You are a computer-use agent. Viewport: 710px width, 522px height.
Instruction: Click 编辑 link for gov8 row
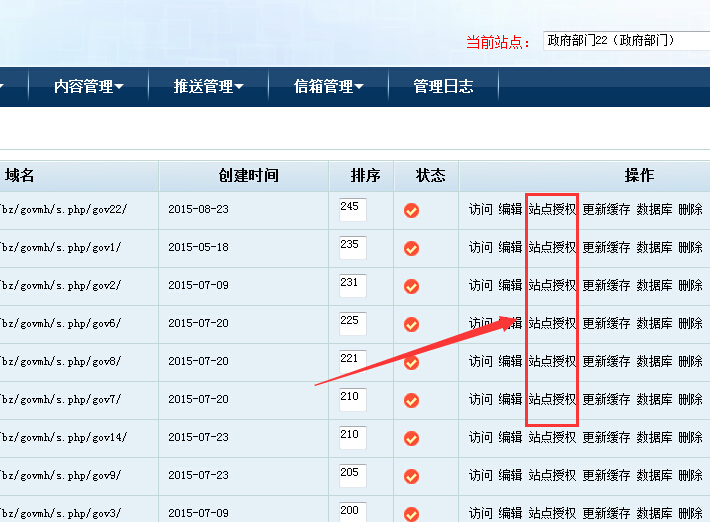(510, 361)
